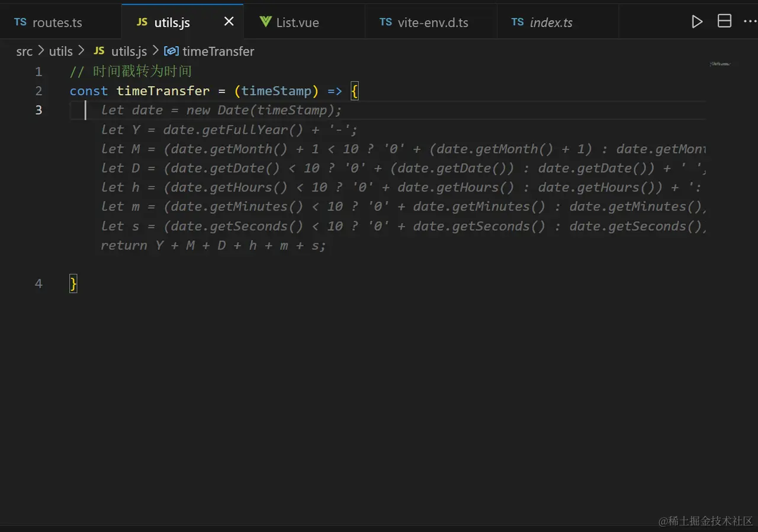The image size is (758, 532).
Task: Click line number 4 in gutter
Action: click(x=38, y=283)
